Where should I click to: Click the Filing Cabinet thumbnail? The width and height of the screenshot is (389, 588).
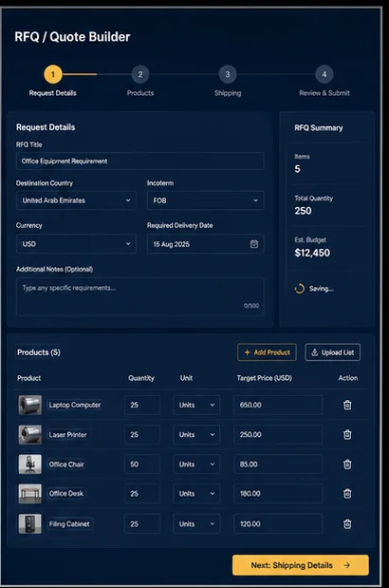coord(30,523)
